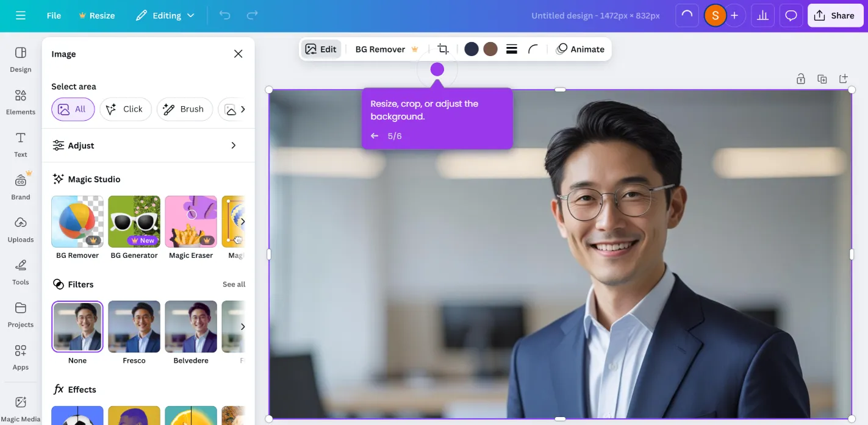
Task: Select the Crop tool icon
Action: pyautogui.click(x=443, y=49)
